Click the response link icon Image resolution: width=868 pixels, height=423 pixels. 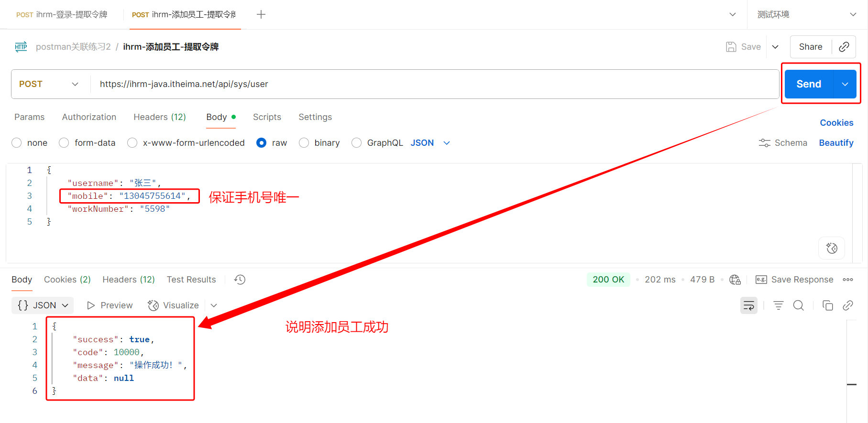click(848, 305)
